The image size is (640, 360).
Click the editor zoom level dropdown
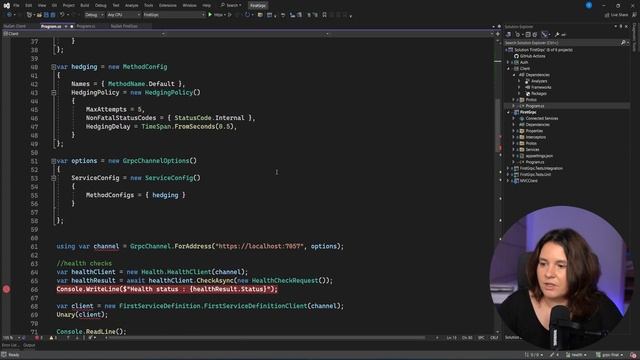(x=11, y=338)
